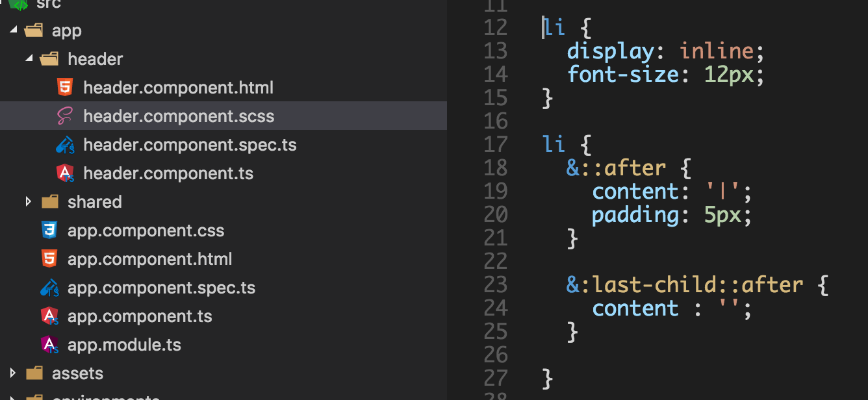Expand the environments folder
This screenshot has height=400, width=868.
click(12, 396)
